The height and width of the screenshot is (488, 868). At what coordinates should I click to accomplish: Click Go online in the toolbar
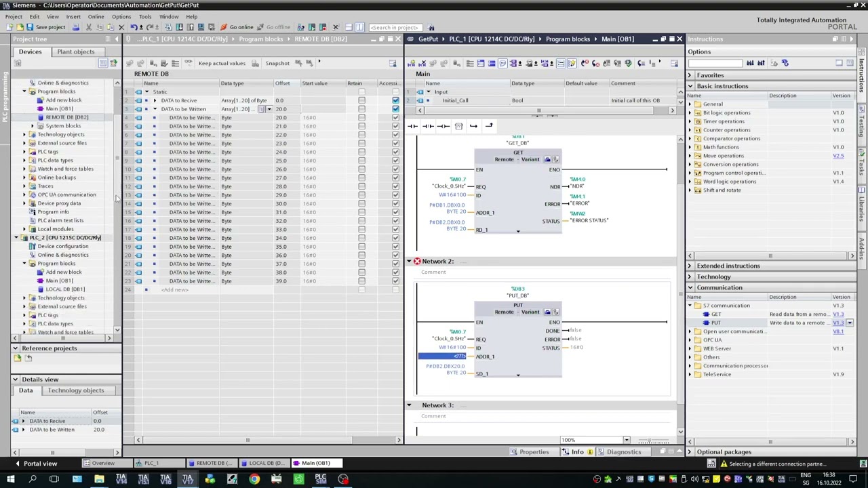click(x=237, y=27)
